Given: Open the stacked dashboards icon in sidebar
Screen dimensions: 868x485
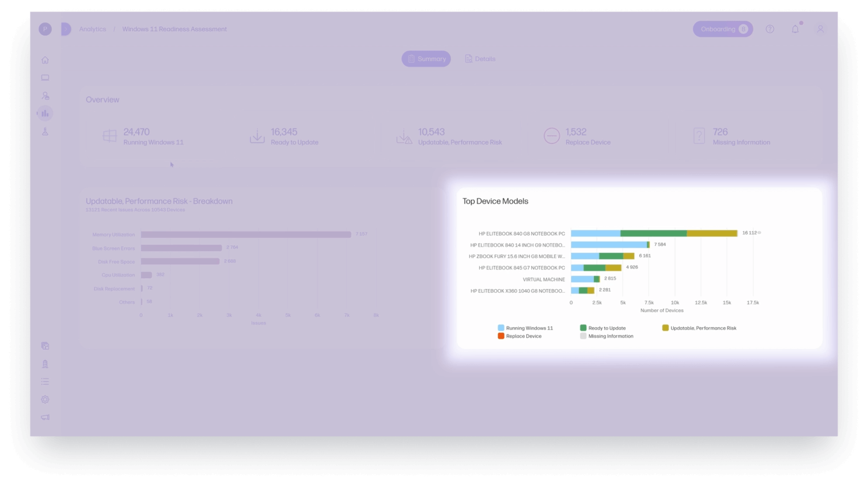Looking at the screenshot, I should point(45,346).
